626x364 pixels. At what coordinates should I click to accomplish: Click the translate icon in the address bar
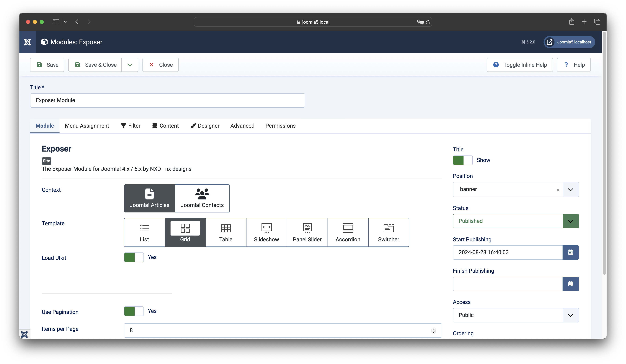coord(420,22)
